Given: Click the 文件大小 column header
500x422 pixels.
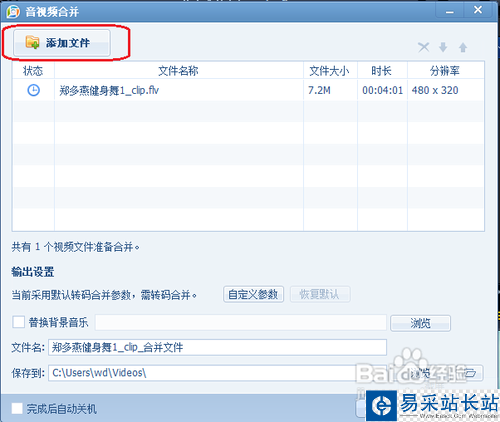Looking at the screenshot, I should (x=330, y=71).
